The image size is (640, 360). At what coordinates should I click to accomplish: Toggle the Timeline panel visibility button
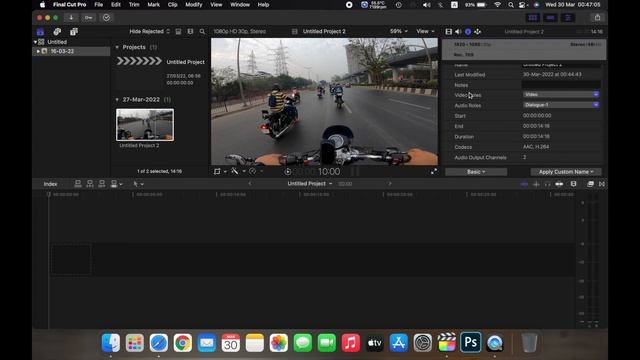(x=550, y=18)
